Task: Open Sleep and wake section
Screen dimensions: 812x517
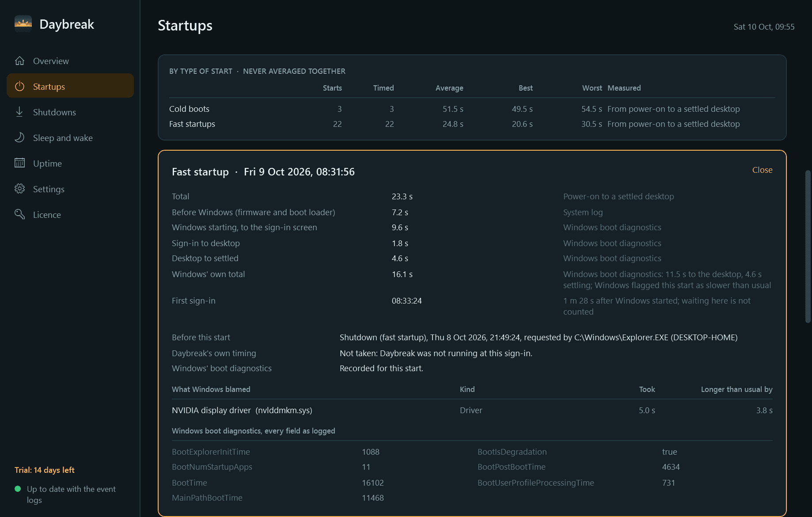Action: pos(70,138)
